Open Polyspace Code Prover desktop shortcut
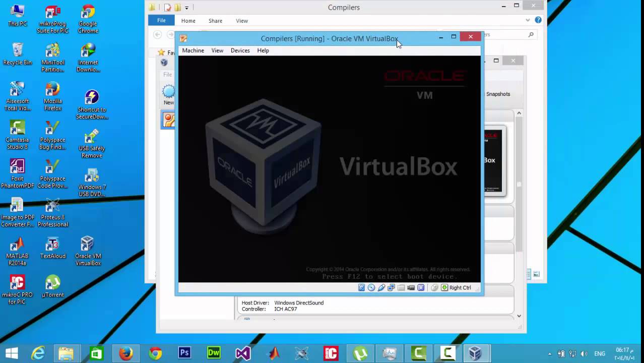Screen dimensions: 644x363 [x=52, y=174]
